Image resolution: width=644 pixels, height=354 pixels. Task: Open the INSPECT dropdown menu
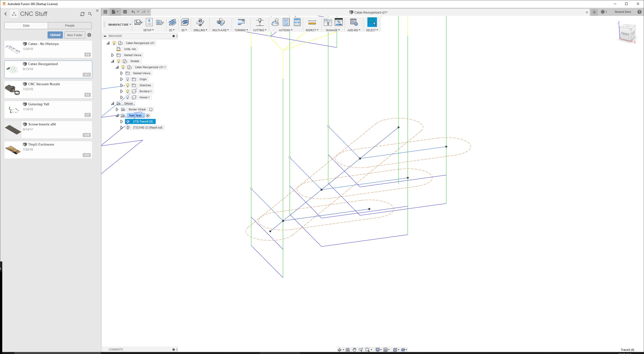point(312,30)
